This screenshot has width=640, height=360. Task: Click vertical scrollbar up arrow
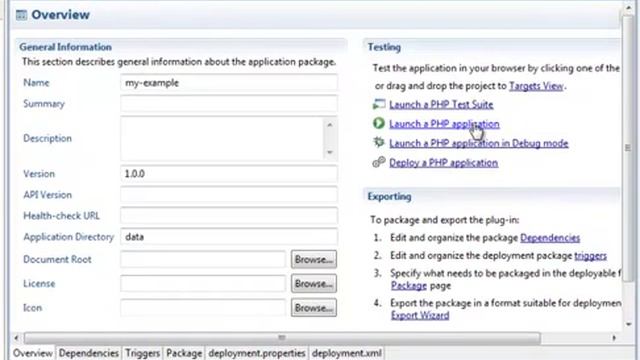coord(629,8)
